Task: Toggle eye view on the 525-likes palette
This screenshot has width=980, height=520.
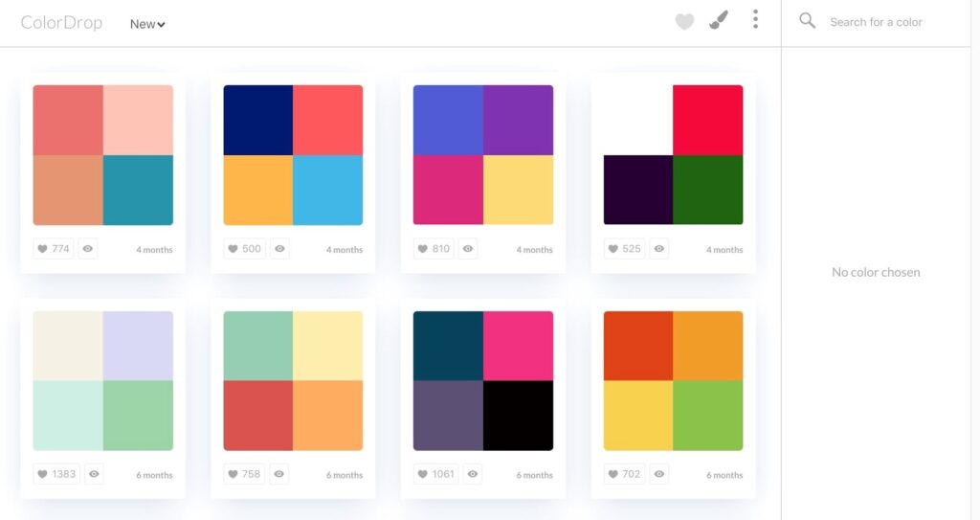Action: 658,248
